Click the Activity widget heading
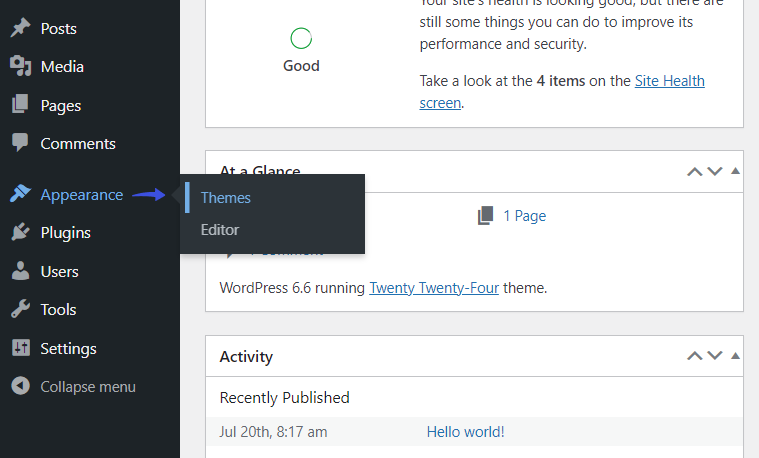The image size is (759, 458). tap(246, 356)
